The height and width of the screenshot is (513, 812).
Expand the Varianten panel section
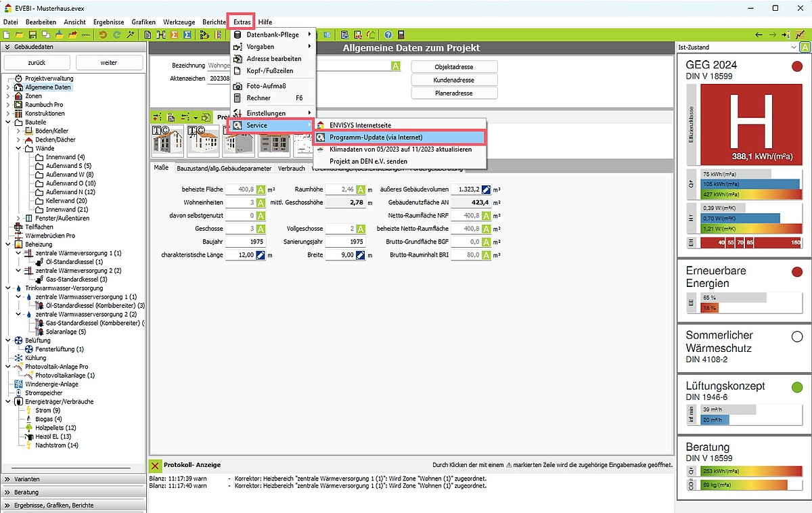73,479
